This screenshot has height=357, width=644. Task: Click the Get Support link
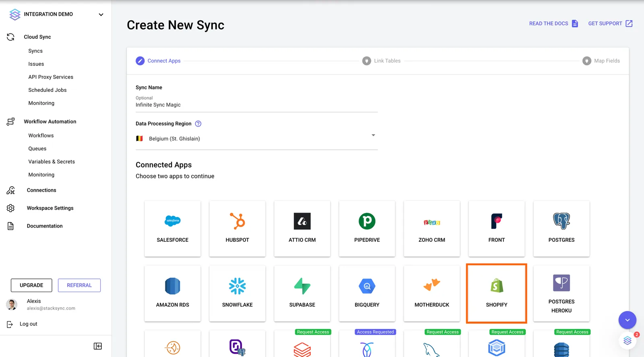(x=610, y=23)
